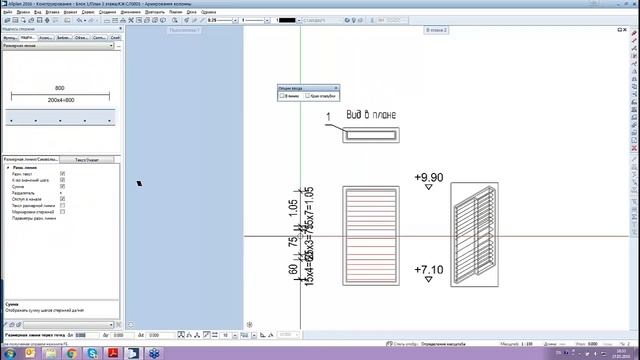Switch to the 'Текст/Указат' tab
The height and width of the screenshot is (360, 640).
click(87, 160)
